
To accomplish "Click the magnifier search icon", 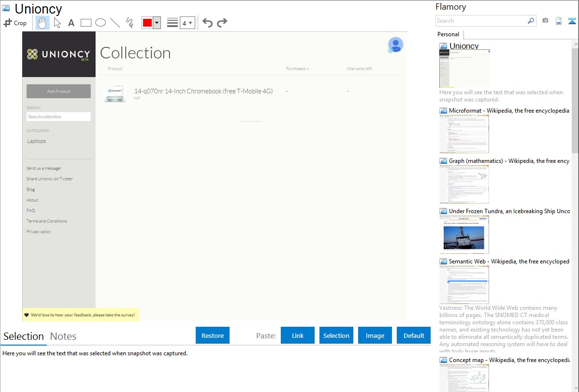I will click(531, 21).
